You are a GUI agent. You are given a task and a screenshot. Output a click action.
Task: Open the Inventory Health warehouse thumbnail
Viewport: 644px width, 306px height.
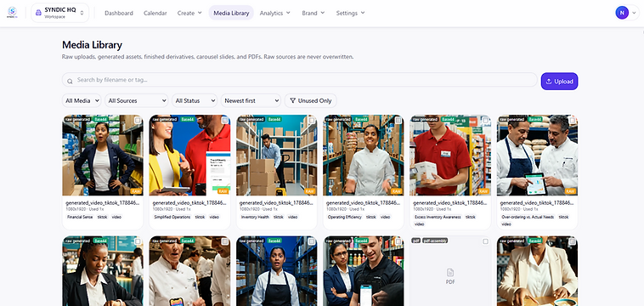(x=277, y=156)
